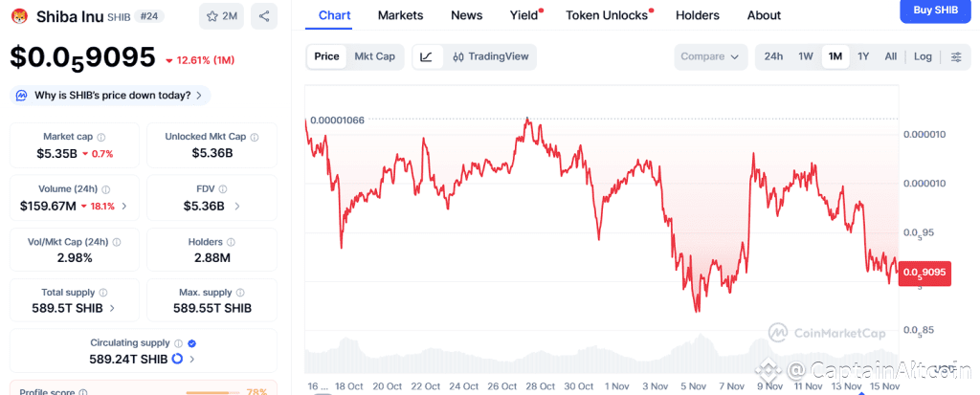Viewport: 980px width, 395px height.
Task: Open the Compare dropdown
Action: click(710, 56)
